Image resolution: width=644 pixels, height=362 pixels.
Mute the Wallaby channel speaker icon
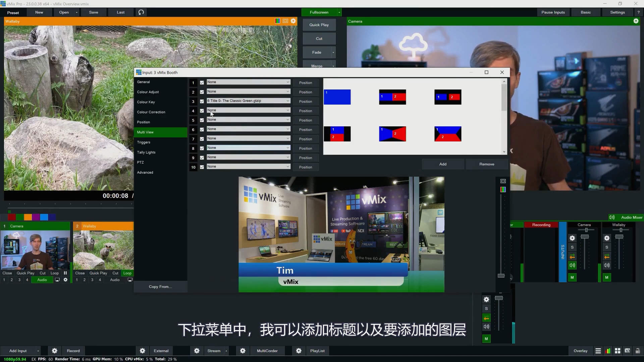coord(606,266)
